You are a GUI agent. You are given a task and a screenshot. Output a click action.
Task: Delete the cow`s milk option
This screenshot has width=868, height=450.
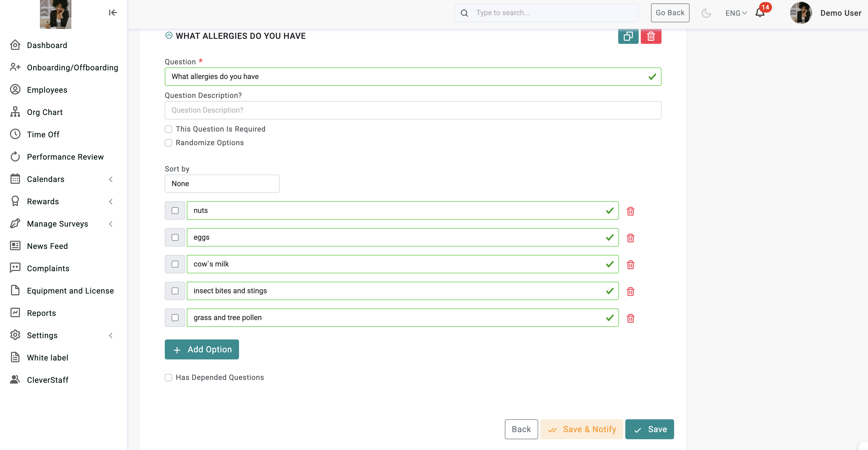pyautogui.click(x=630, y=265)
